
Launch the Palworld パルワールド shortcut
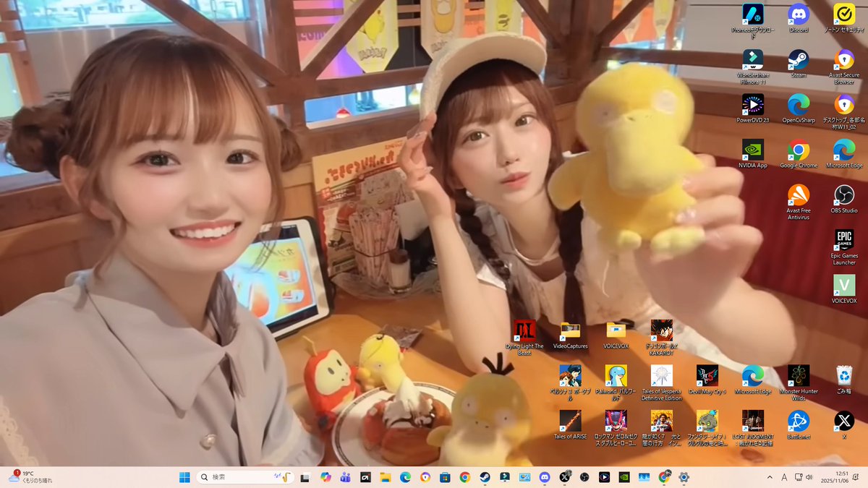(x=616, y=383)
